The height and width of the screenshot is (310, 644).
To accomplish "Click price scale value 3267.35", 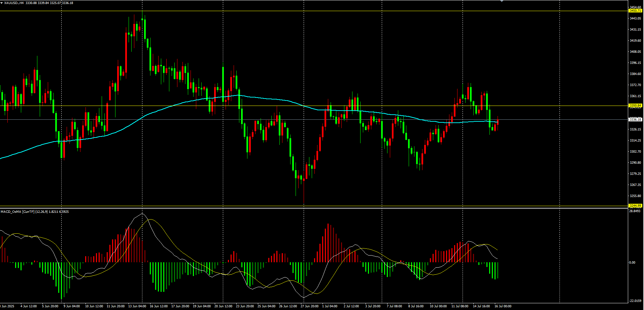I will tap(635, 185).
